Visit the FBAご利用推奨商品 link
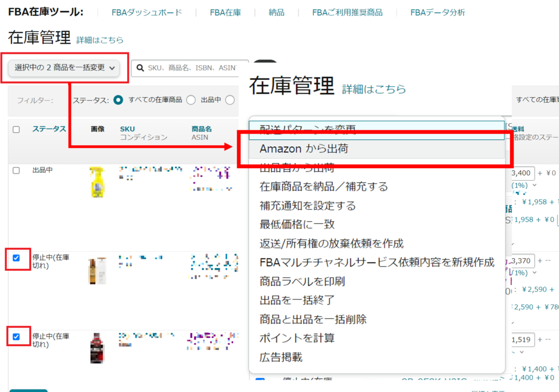 click(347, 13)
